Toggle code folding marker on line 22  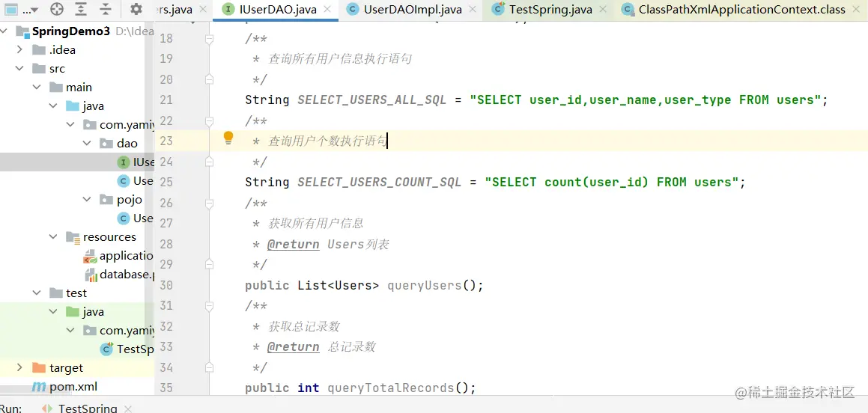[209, 120]
